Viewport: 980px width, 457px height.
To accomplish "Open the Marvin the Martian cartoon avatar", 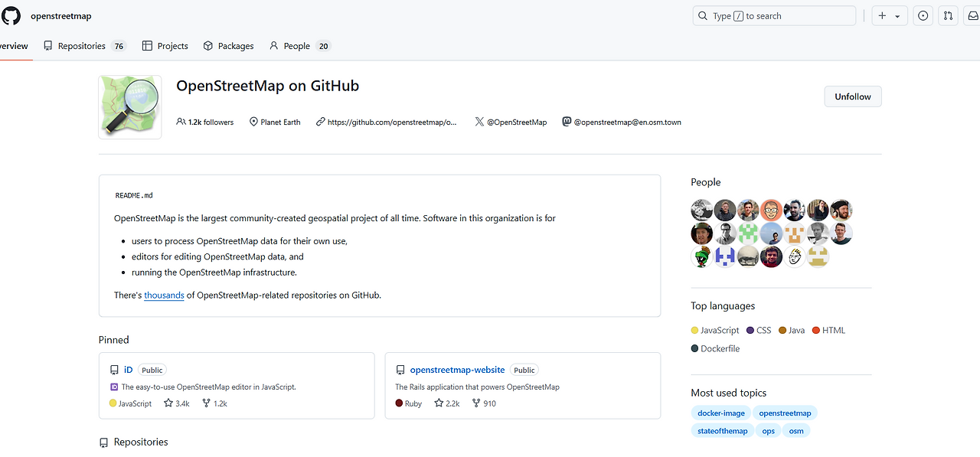I will pos(702,256).
